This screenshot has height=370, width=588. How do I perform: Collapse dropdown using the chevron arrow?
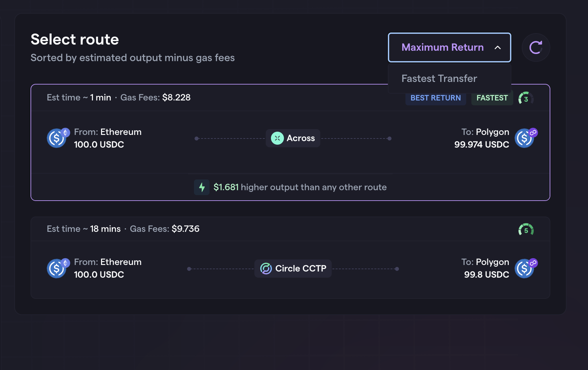497,48
